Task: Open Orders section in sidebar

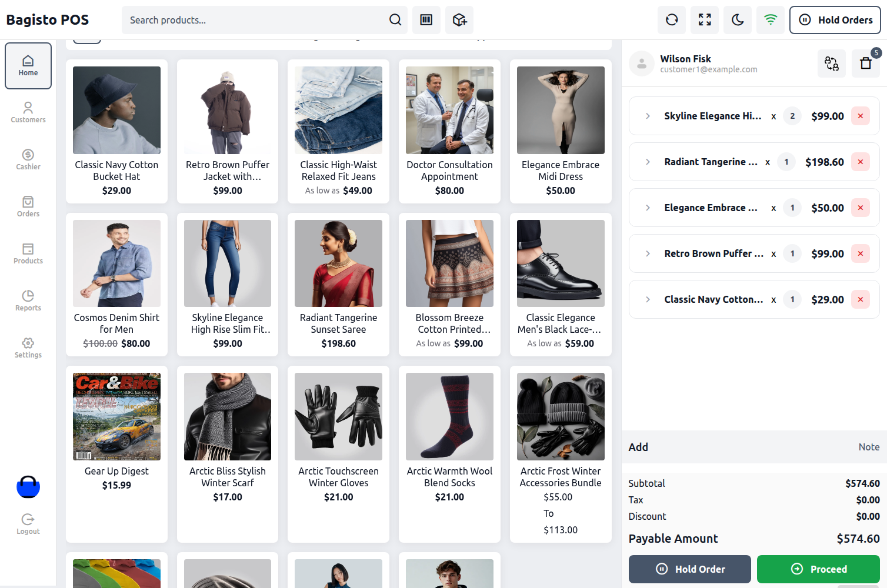Action: (28, 206)
